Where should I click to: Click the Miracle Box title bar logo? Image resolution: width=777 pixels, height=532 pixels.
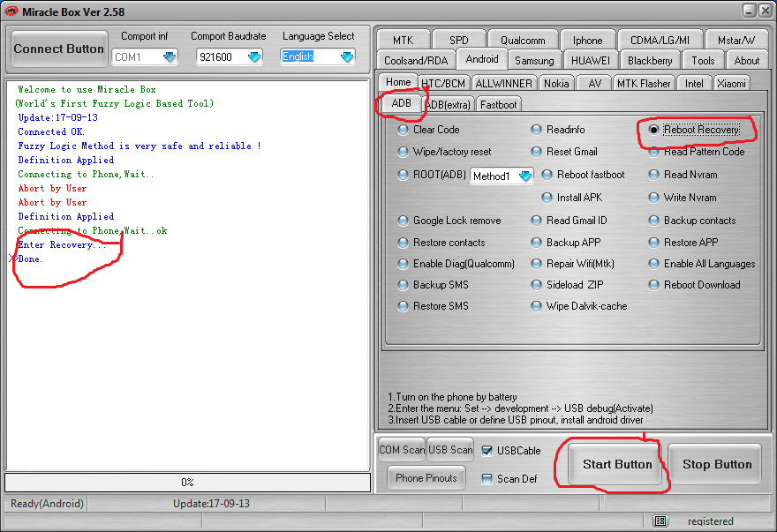(x=11, y=11)
